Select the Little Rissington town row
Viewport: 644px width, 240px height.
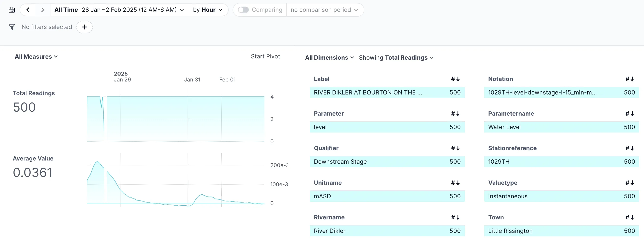[561, 231]
